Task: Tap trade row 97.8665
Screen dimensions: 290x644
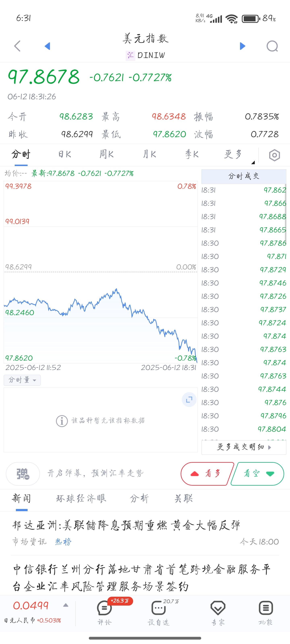Action: coord(244,230)
